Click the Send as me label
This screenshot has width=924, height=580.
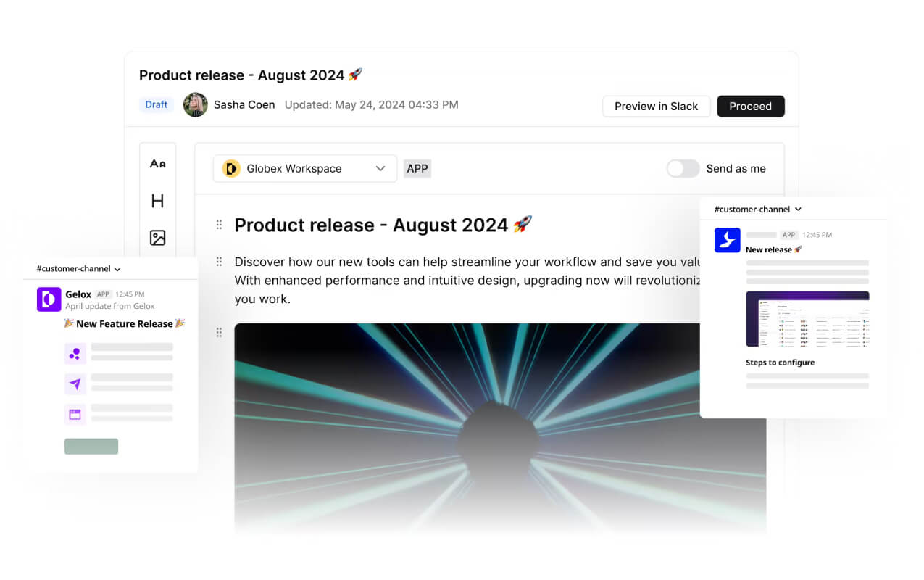[x=736, y=168]
